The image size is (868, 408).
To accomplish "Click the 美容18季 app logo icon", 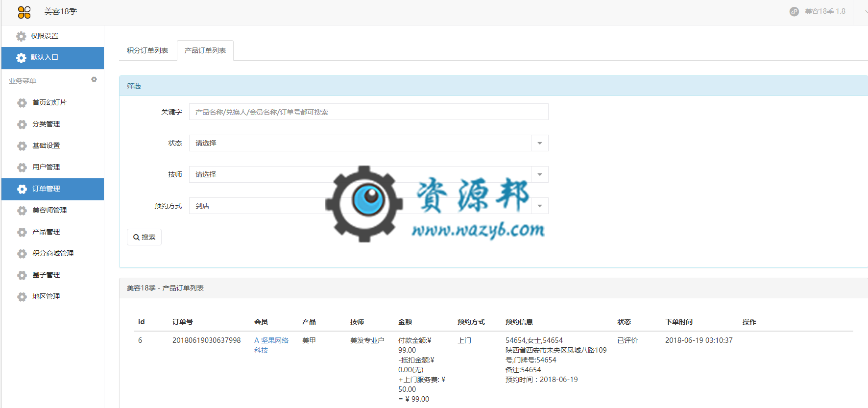I will [24, 12].
